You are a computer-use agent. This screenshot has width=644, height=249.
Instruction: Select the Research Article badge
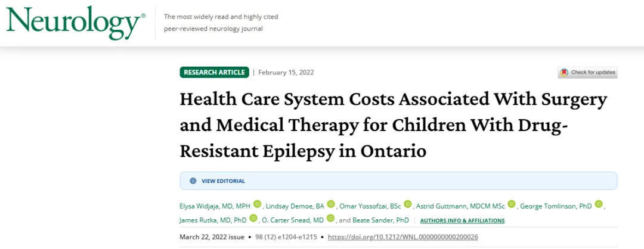[214, 73]
